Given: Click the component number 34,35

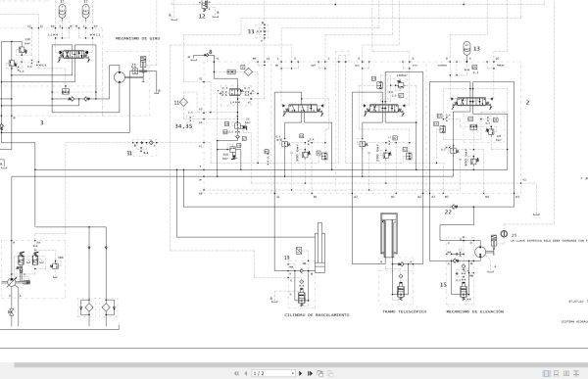Looking at the screenshot, I should pyautogui.click(x=184, y=126).
